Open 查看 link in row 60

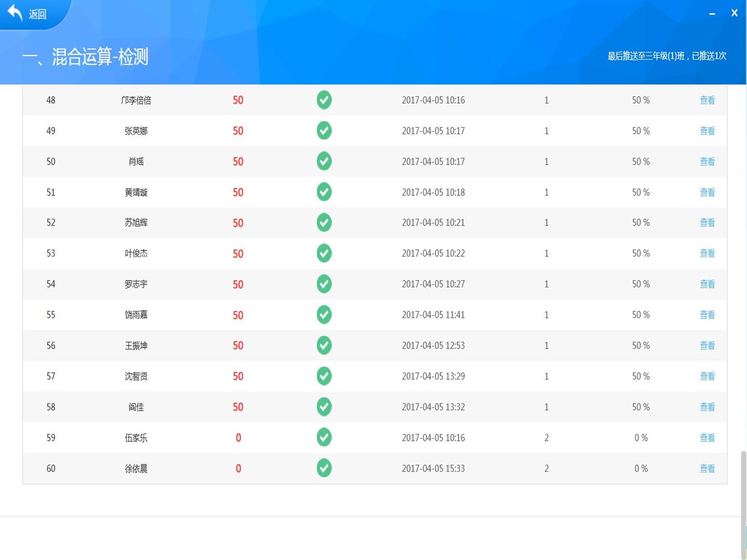coord(707,469)
